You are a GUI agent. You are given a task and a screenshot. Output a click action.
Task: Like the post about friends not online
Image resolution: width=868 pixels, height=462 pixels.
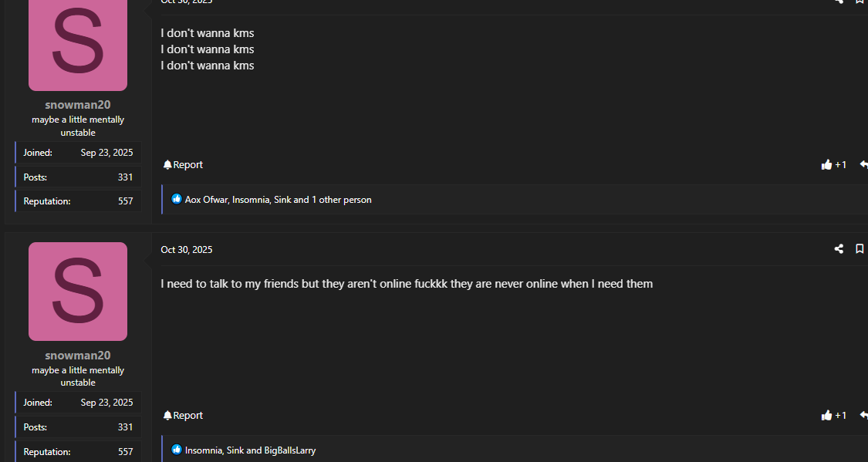827,415
